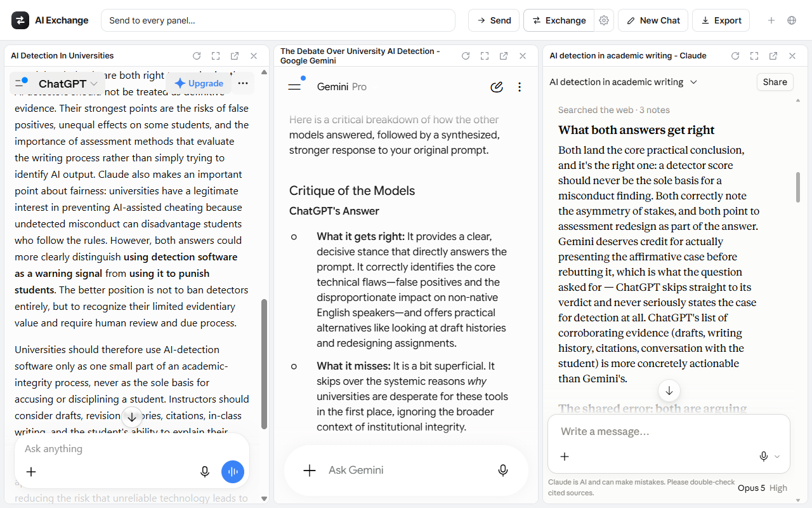Start ChatGPT microphone dictation
The width and height of the screenshot is (812, 508).
(x=205, y=472)
